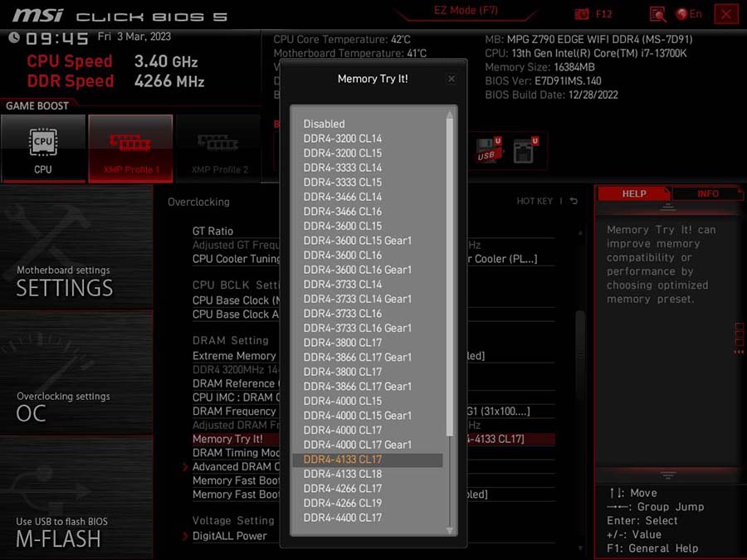Click the HOT KEY label
Screen dimensions: 747x560
[x=535, y=201]
